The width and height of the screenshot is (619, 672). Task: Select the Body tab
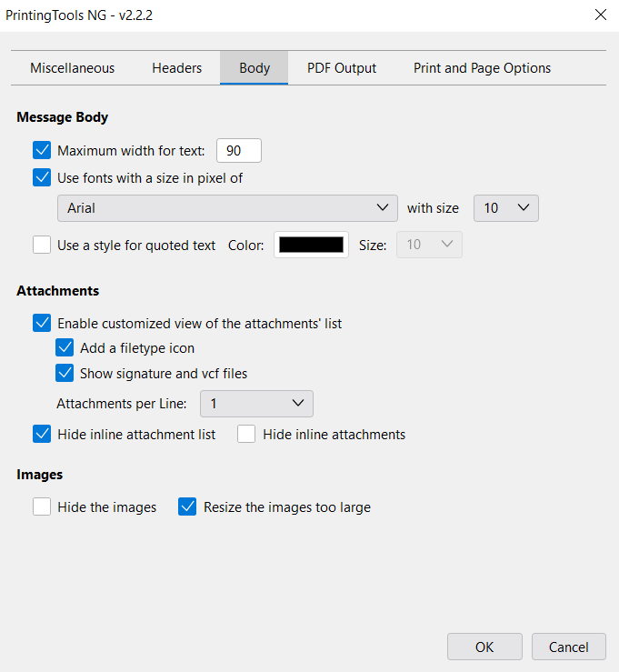[x=254, y=68]
